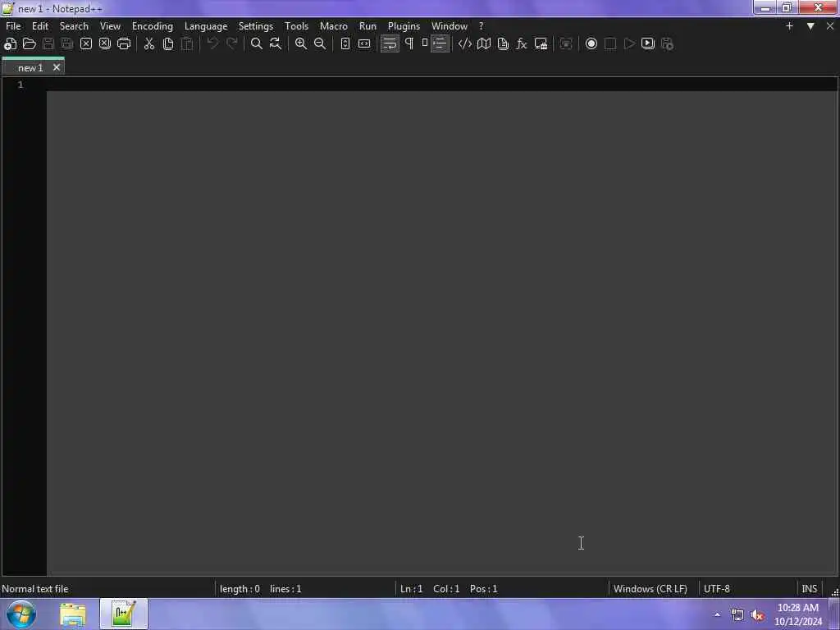The height and width of the screenshot is (630, 840).
Task: Open Folder as Workspace icon
Action: 541,44
